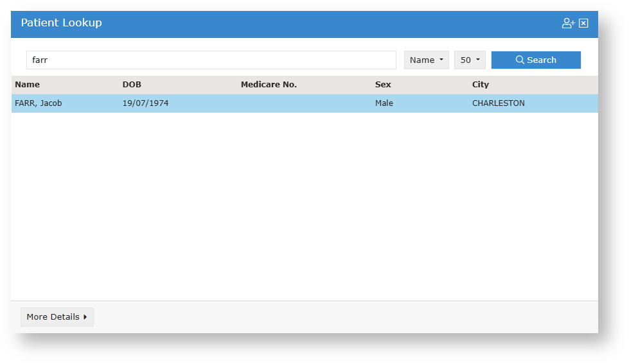
Task: Sort by the Name column header
Action: point(28,85)
